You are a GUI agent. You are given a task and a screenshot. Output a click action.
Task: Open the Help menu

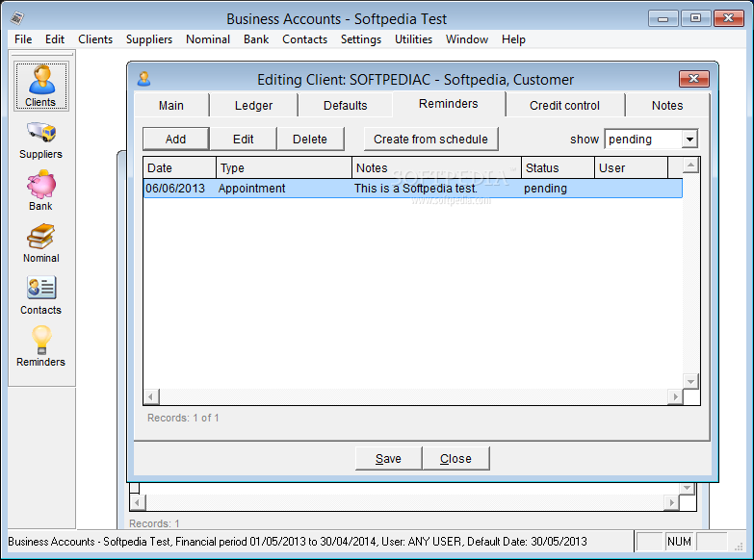513,39
